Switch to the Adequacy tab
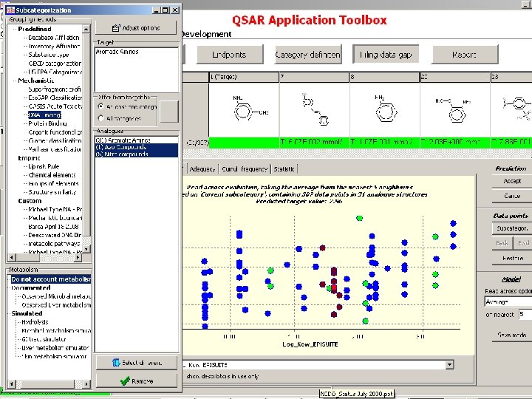 point(202,168)
